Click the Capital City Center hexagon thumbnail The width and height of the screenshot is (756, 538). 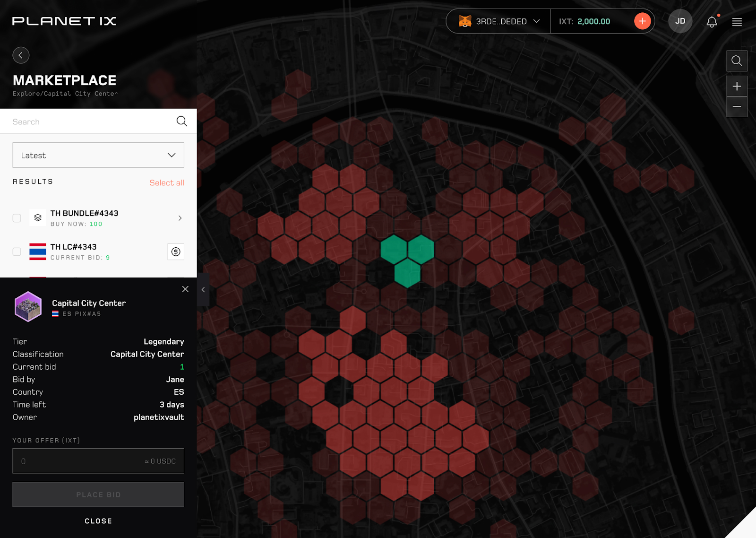(x=28, y=307)
